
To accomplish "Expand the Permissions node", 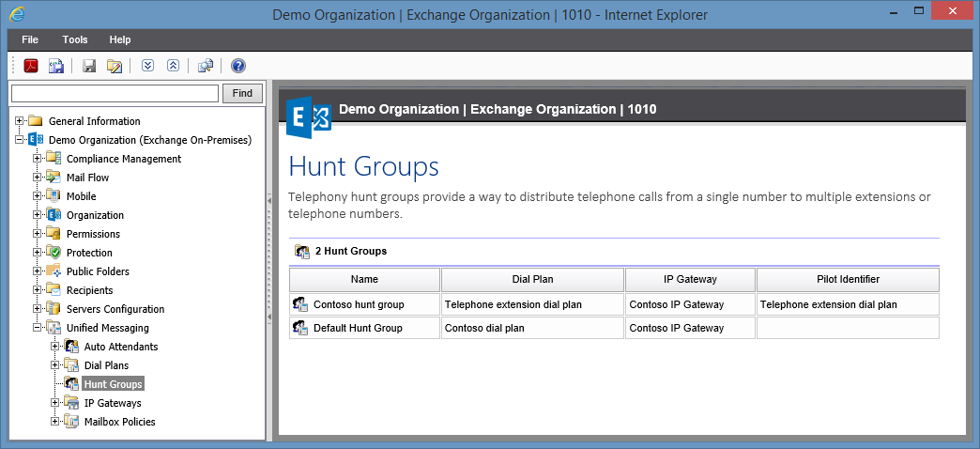I will [38, 233].
